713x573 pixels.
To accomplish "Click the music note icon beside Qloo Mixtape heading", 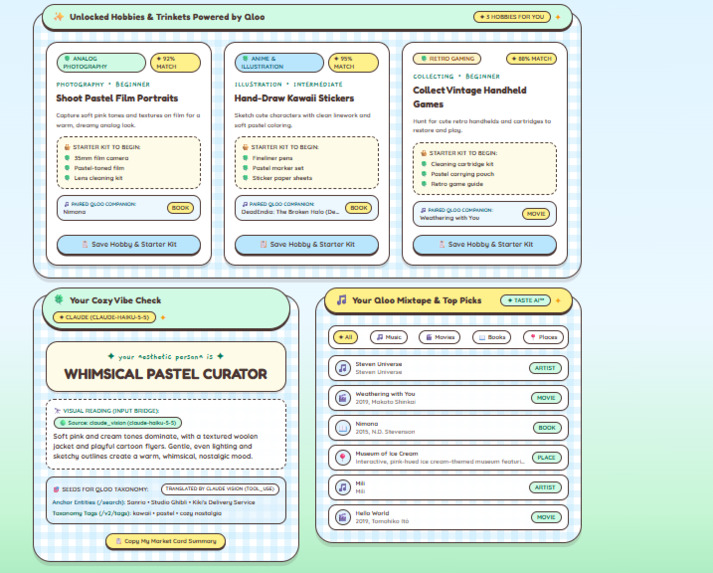I will [x=341, y=300].
